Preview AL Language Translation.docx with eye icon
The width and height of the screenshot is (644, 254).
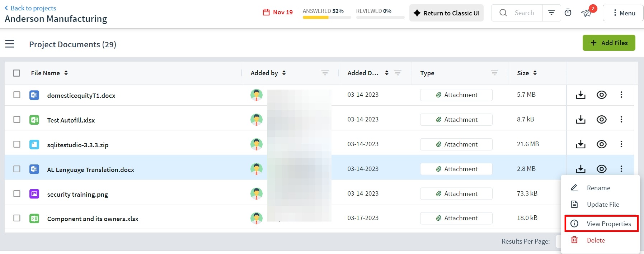pyautogui.click(x=602, y=169)
